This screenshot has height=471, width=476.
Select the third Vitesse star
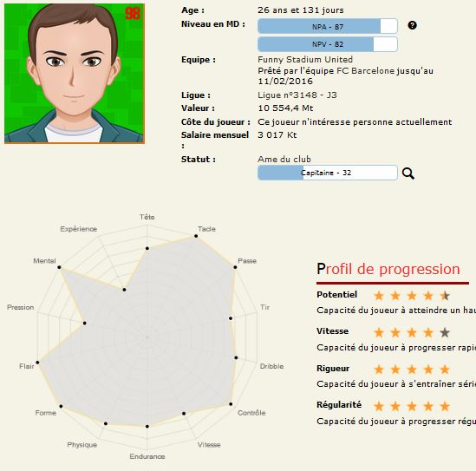(412, 332)
